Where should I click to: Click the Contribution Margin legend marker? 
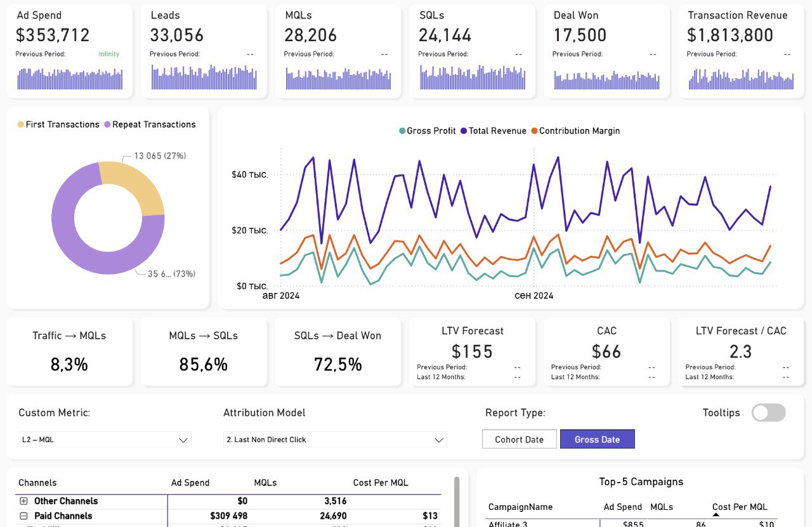click(x=535, y=131)
